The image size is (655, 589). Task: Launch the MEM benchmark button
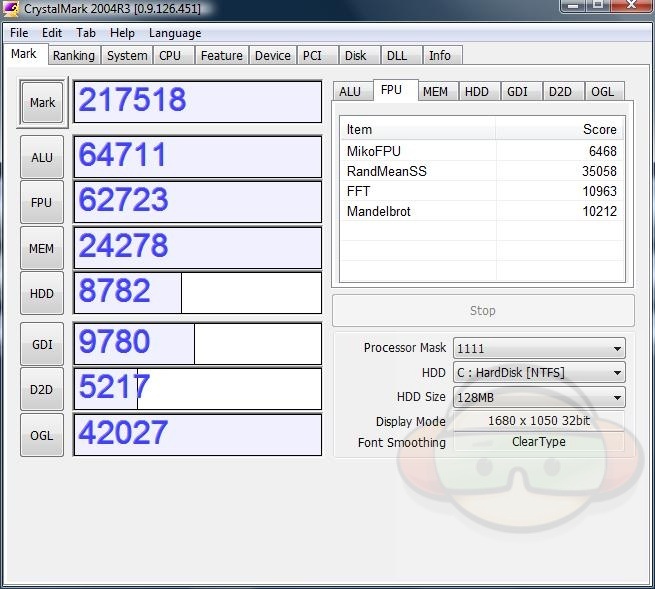pos(42,248)
